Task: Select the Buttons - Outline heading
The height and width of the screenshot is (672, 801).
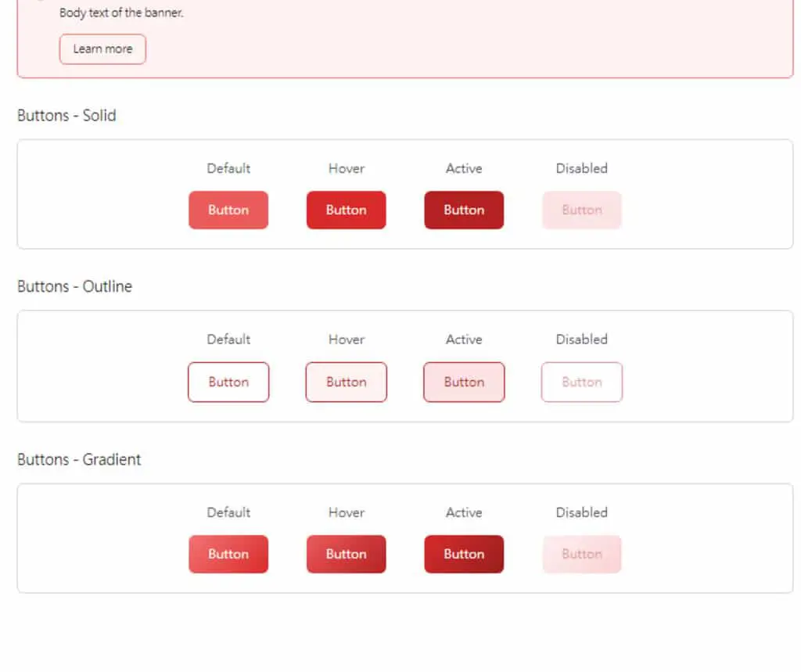Action: [x=74, y=286]
